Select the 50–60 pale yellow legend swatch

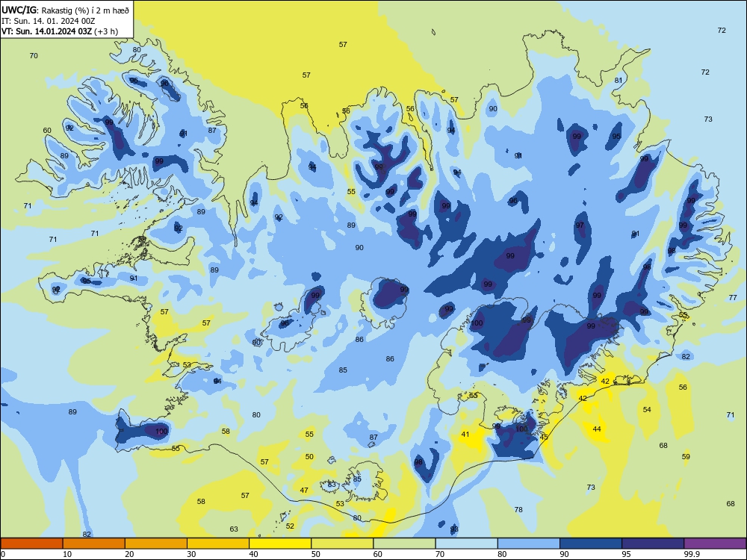pyautogui.click(x=342, y=544)
